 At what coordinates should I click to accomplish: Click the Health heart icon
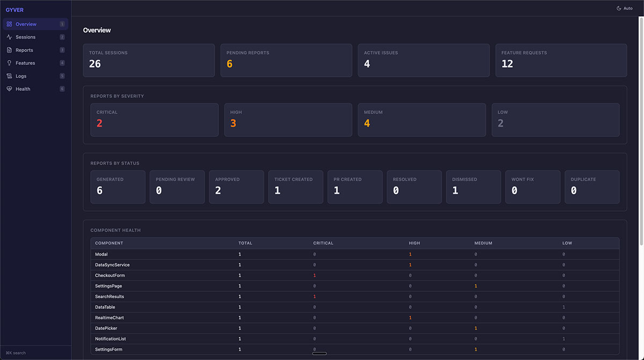tap(9, 89)
